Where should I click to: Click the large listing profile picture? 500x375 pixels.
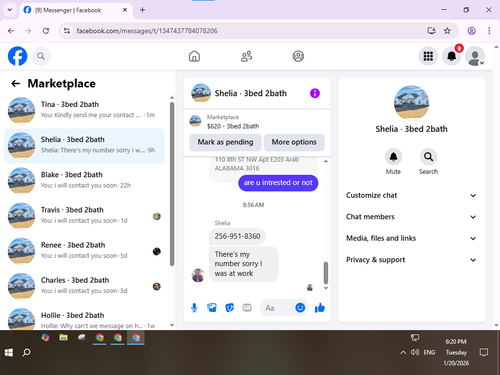click(411, 103)
